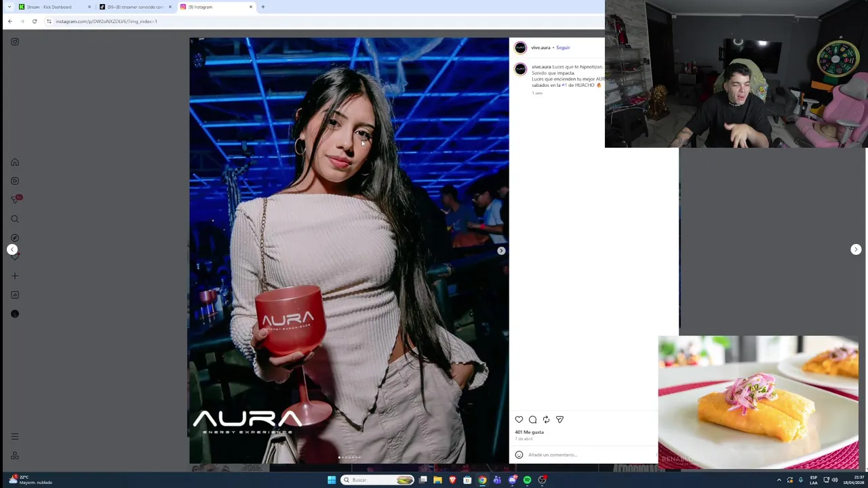Open the Windows Start menu
The height and width of the screenshot is (488, 868).
point(332,480)
